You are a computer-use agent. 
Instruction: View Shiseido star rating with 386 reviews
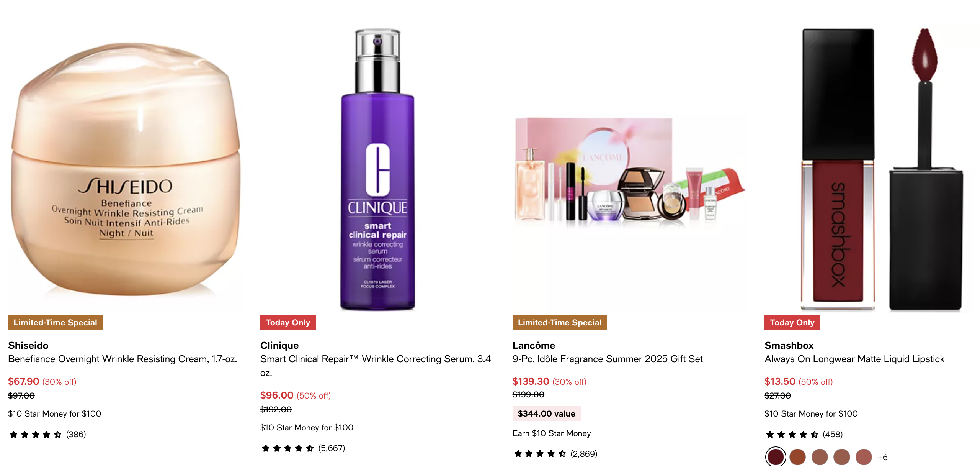tap(47, 434)
